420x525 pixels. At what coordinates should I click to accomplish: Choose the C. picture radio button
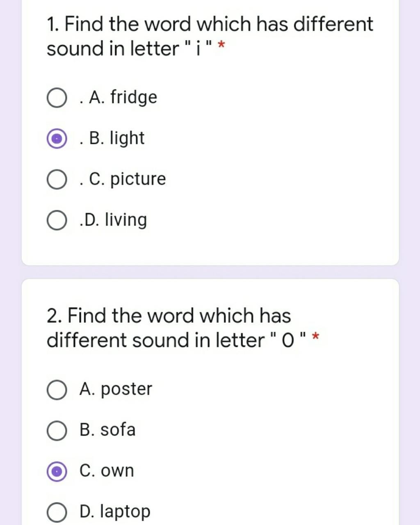tap(56, 180)
